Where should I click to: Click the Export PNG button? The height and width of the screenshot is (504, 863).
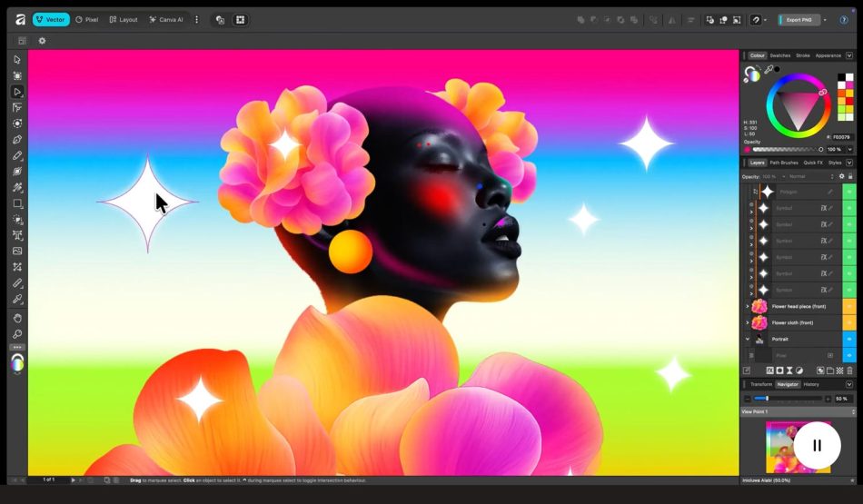[x=801, y=19]
